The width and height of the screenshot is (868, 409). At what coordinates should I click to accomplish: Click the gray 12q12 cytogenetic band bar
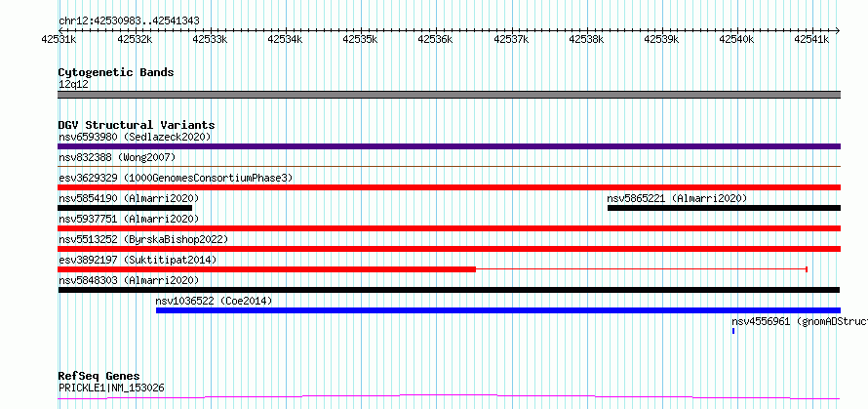pyautogui.click(x=449, y=95)
